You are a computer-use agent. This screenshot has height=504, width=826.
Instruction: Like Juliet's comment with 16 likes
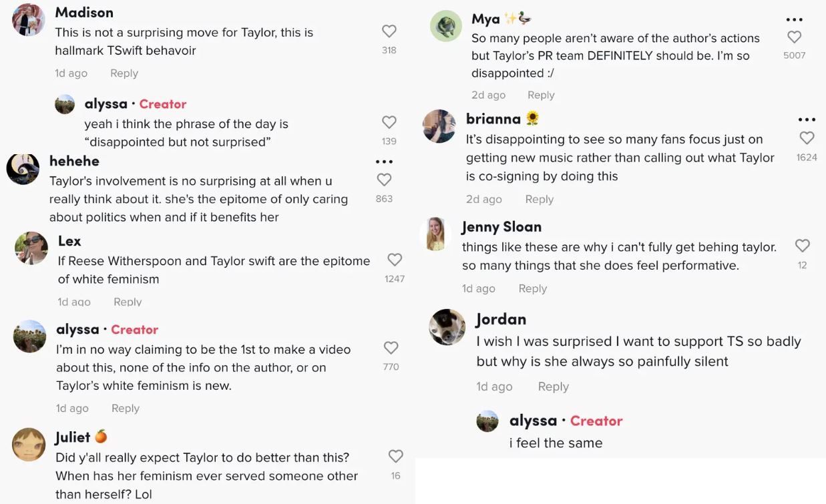click(395, 456)
